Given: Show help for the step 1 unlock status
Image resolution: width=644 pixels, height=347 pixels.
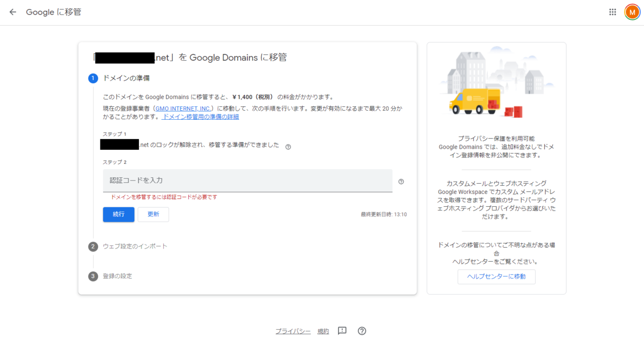Looking at the screenshot, I should [x=288, y=147].
